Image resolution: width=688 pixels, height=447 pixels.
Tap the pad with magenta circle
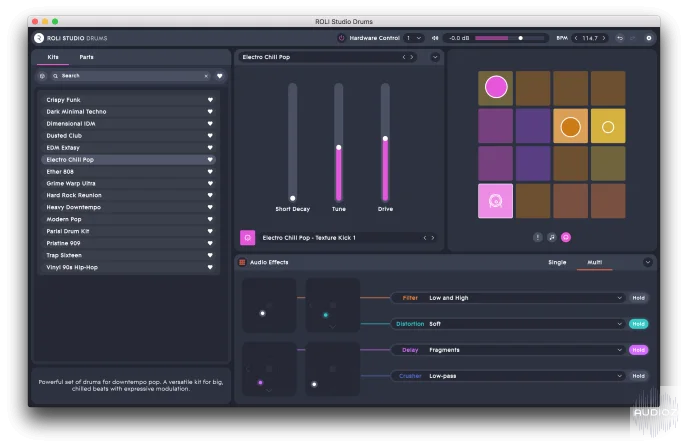(x=495, y=88)
